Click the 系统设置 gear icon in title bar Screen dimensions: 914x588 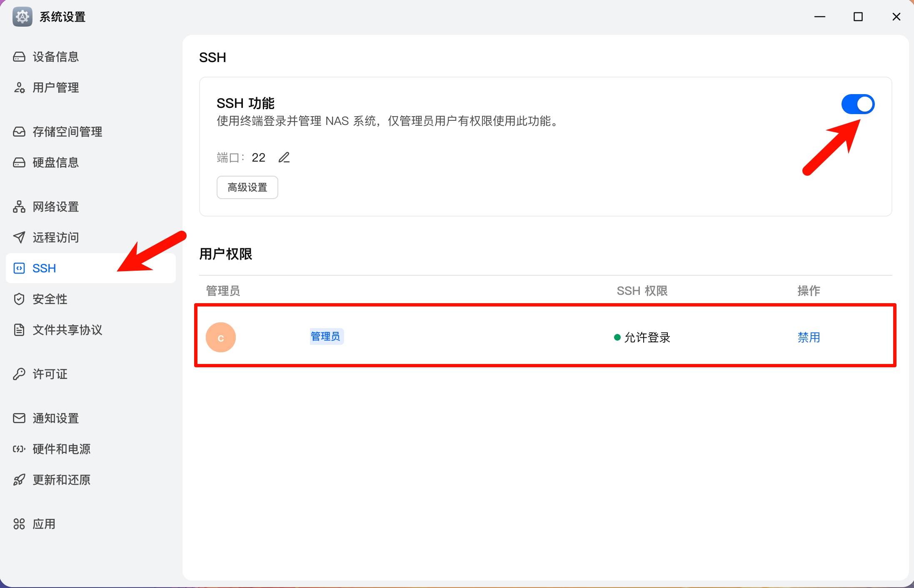point(22,17)
